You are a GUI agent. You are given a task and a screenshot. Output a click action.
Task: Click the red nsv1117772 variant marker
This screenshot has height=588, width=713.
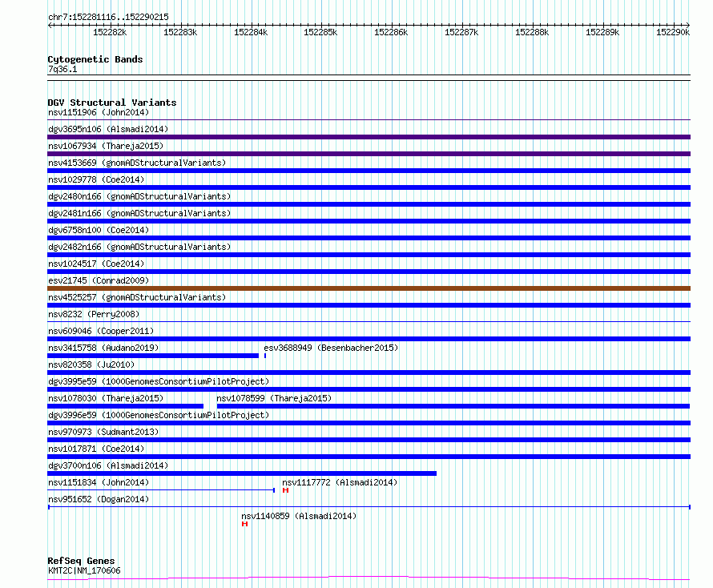pyautogui.click(x=285, y=490)
